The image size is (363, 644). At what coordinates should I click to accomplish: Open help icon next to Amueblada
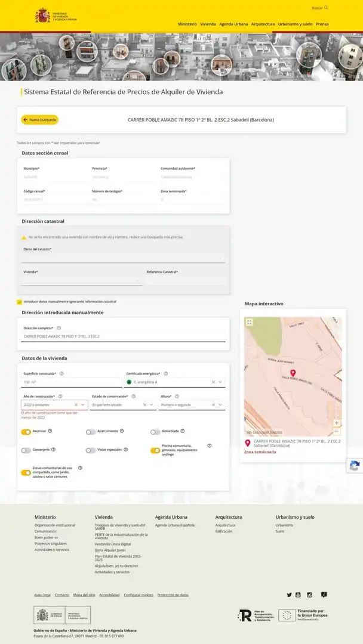click(183, 431)
